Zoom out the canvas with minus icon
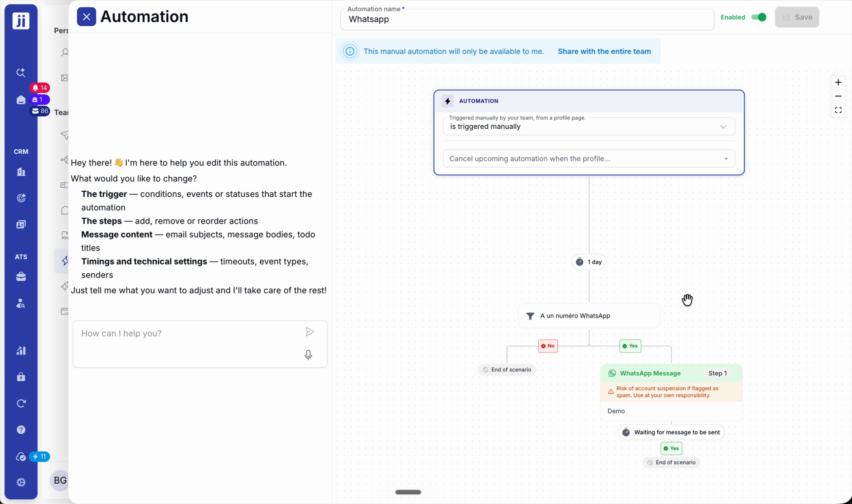The width and height of the screenshot is (852, 504). point(838,96)
